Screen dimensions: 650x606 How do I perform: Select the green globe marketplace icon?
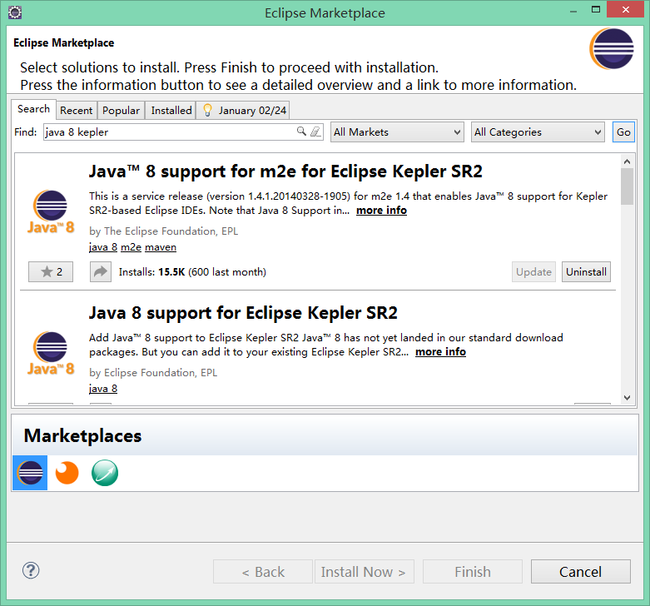coord(104,473)
